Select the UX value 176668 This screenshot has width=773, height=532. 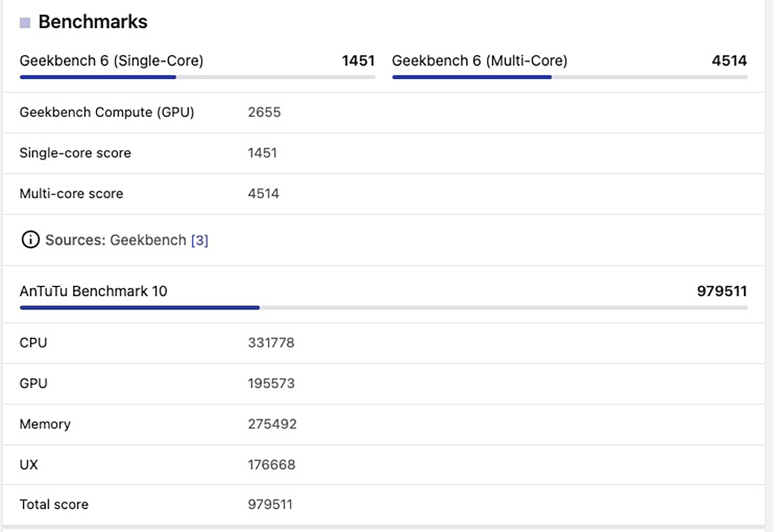click(x=272, y=464)
